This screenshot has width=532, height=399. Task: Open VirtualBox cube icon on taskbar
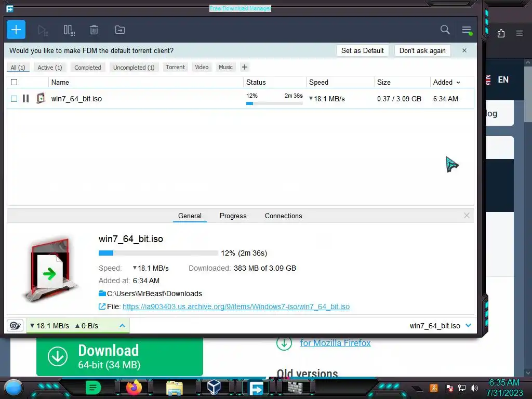[214, 388]
